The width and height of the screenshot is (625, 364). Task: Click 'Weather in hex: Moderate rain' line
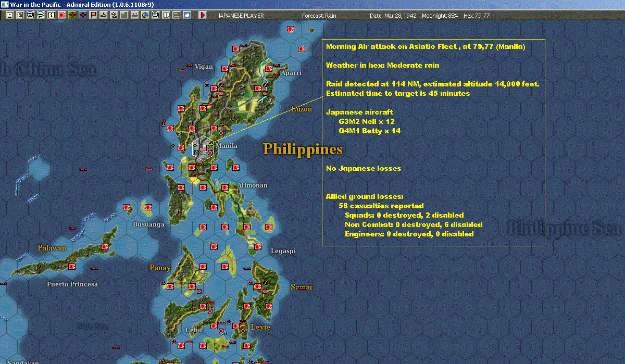[382, 66]
